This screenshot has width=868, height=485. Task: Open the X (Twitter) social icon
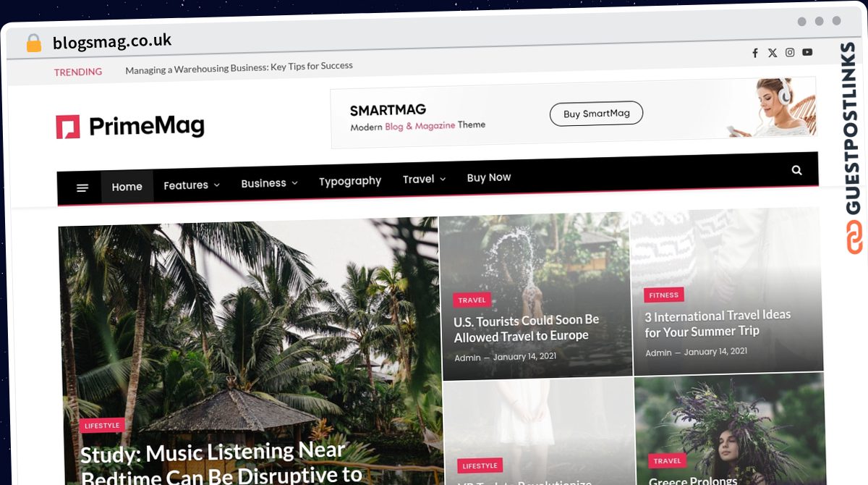click(x=773, y=53)
